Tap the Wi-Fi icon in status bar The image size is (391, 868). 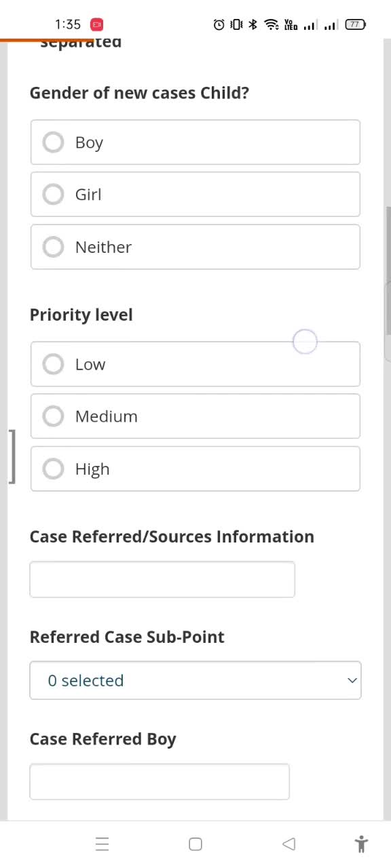(x=272, y=24)
